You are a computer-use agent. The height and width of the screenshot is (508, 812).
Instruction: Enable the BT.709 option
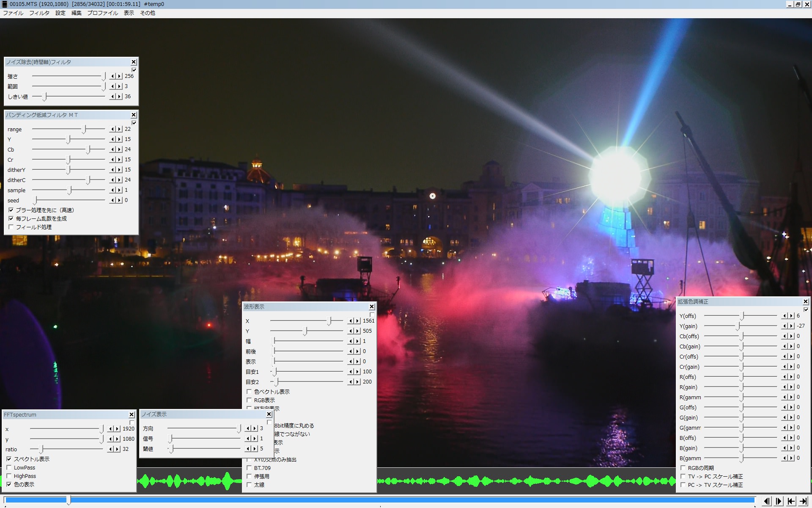click(249, 468)
